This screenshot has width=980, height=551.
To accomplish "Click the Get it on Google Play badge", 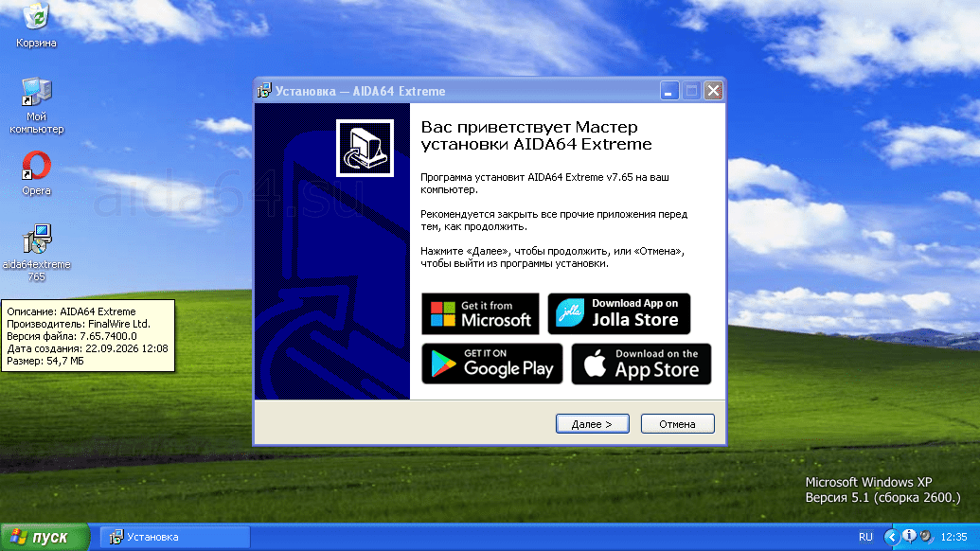I will (491, 364).
